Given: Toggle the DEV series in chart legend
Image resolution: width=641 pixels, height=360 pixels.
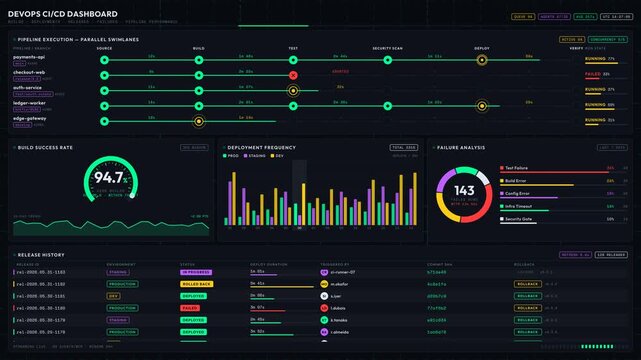Looking at the screenshot, I should click(277, 156).
